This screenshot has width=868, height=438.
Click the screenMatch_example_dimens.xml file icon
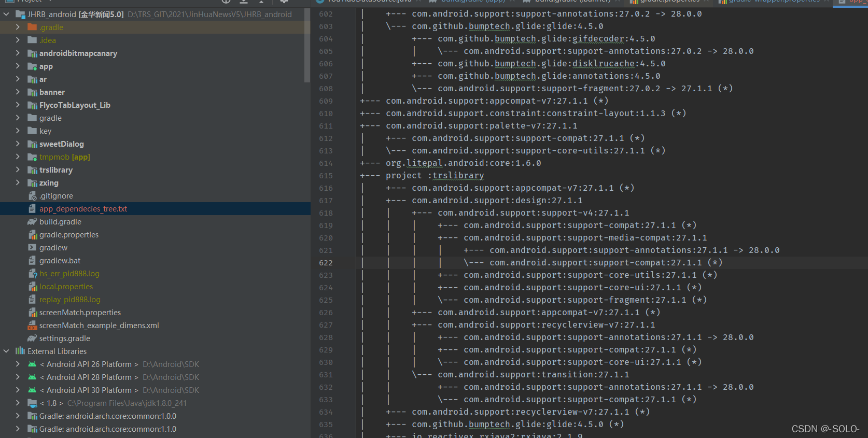pyautogui.click(x=32, y=325)
